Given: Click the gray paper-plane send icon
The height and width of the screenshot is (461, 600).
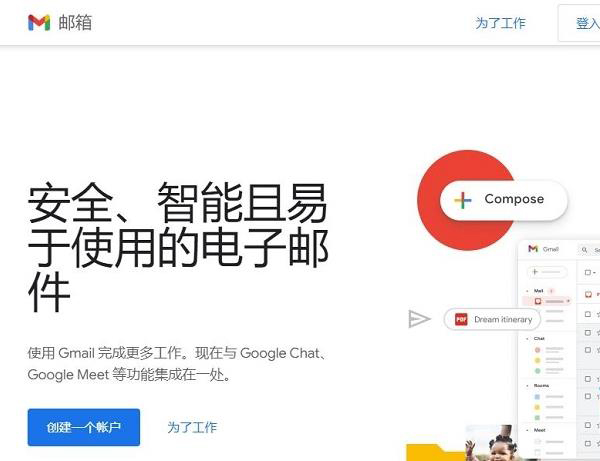Looking at the screenshot, I should tap(419, 319).
